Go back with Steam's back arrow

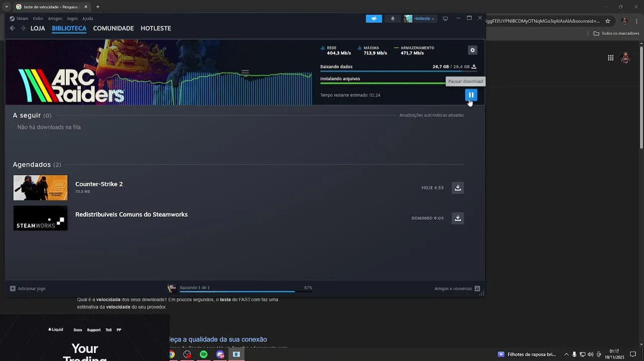pos(13,29)
